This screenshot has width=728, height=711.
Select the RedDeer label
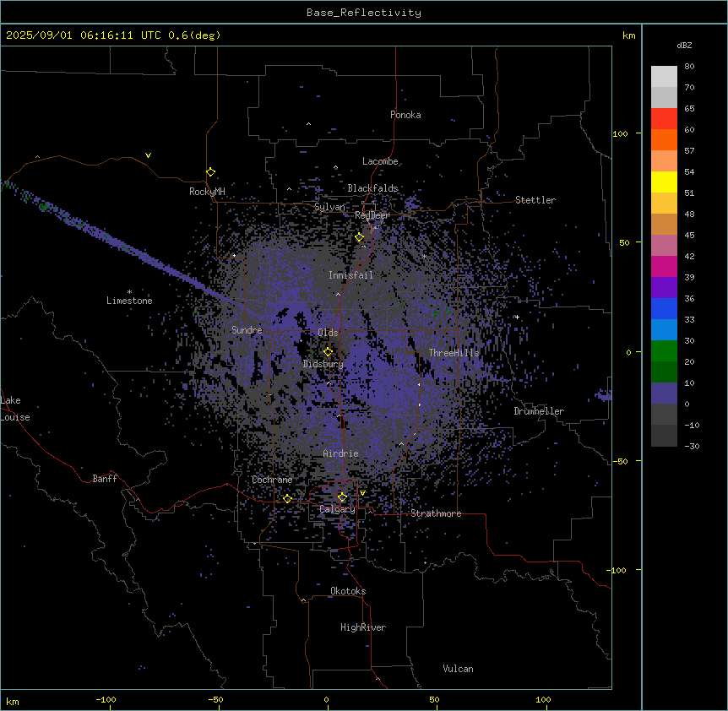372,215
